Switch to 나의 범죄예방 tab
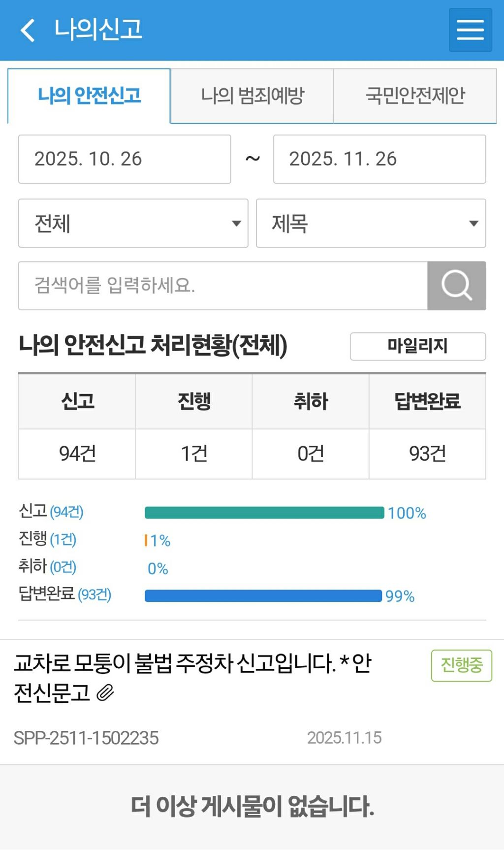The height and width of the screenshot is (851, 504). click(252, 96)
